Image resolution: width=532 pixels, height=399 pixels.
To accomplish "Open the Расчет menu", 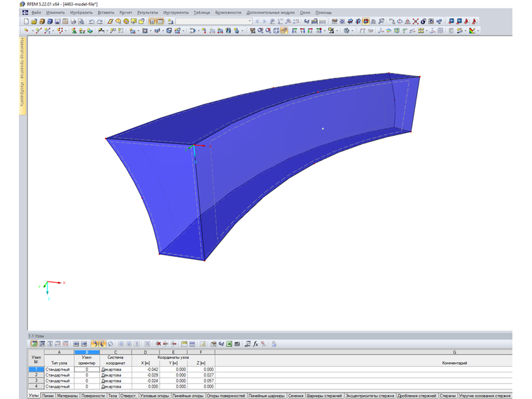I will pos(125,13).
